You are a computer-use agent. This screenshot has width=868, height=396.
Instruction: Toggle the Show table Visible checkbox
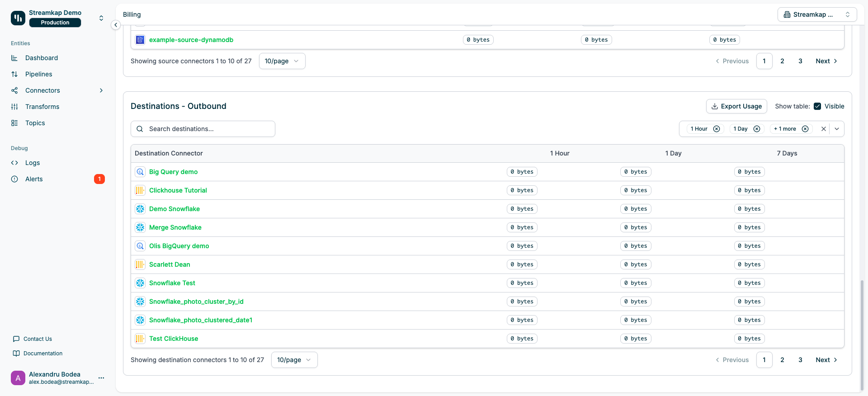point(817,106)
